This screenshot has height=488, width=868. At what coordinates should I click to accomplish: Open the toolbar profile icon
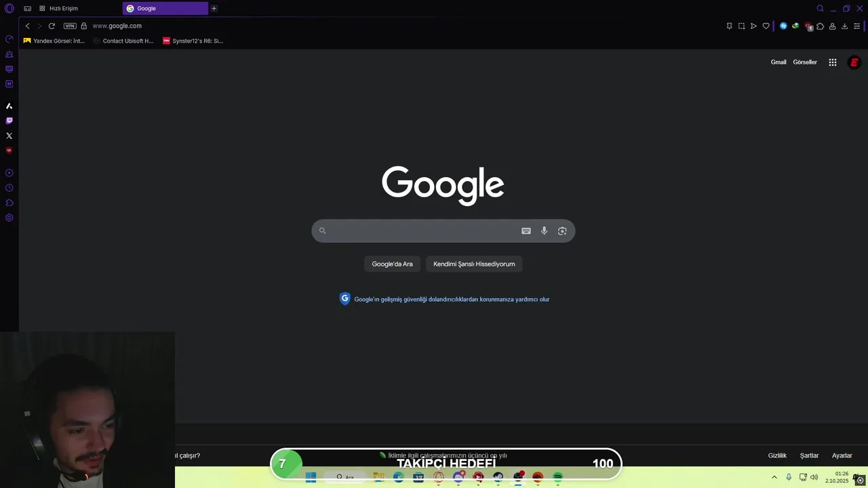pyautogui.click(x=832, y=26)
